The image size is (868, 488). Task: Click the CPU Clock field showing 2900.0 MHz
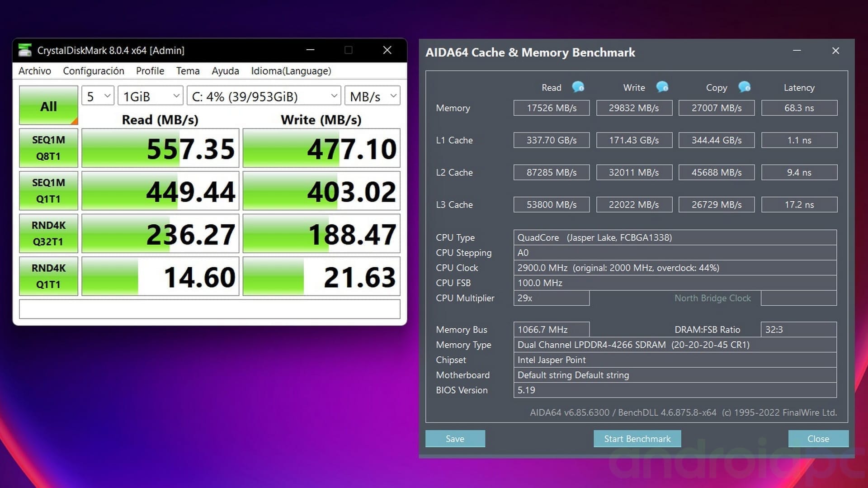(675, 268)
